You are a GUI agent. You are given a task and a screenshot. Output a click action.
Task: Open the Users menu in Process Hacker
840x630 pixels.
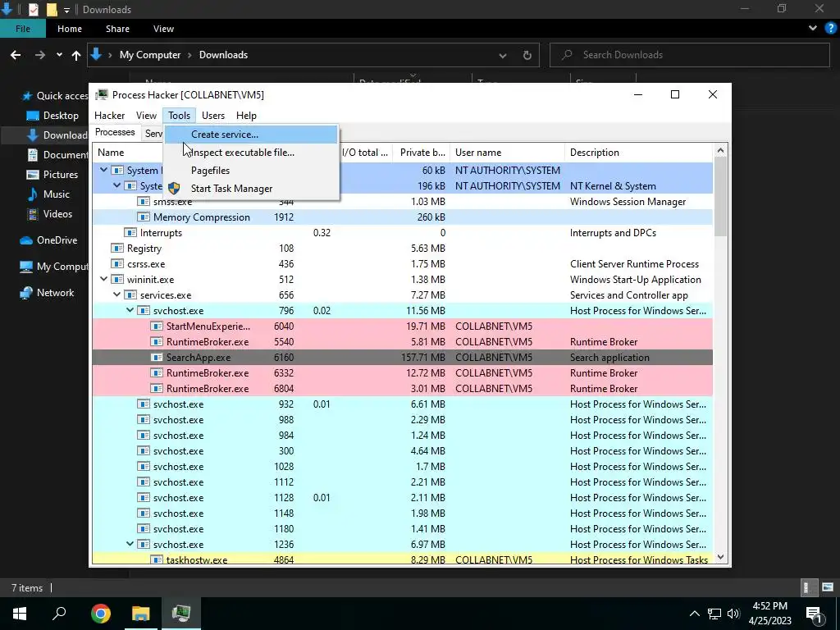pyautogui.click(x=213, y=116)
